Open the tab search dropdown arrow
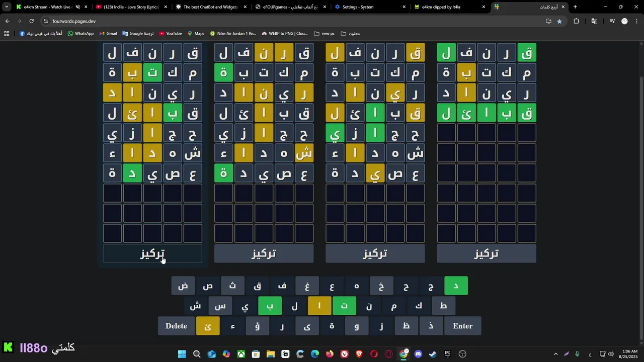 [7, 7]
